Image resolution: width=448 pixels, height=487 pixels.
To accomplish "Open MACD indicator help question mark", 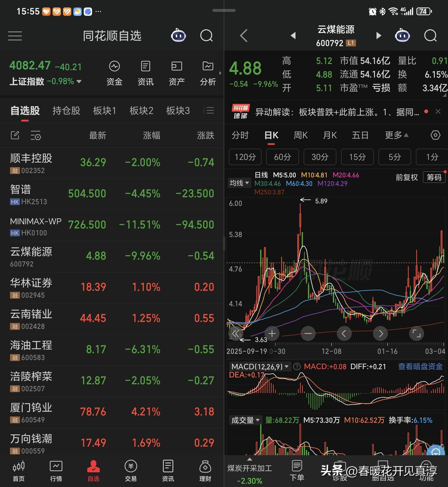I will (x=297, y=367).
